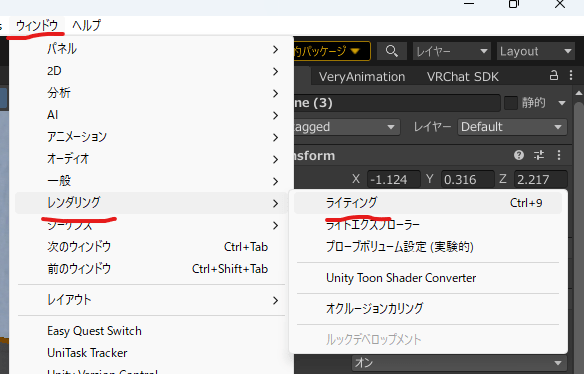The height and width of the screenshot is (374, 584).
Task: Expand the AI submenu
Action: pyautogui.click(x=151, y=115)
